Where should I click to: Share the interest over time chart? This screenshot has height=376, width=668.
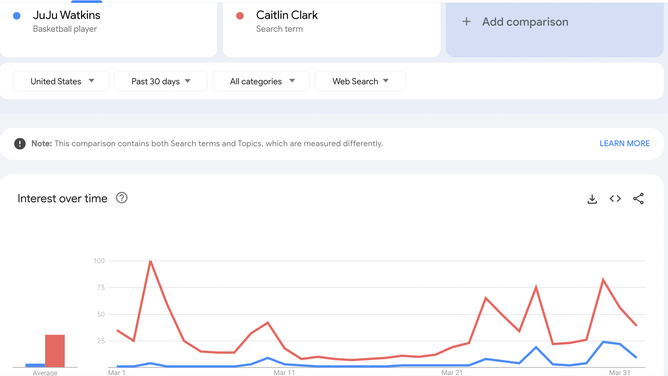[x=638, y=199]
